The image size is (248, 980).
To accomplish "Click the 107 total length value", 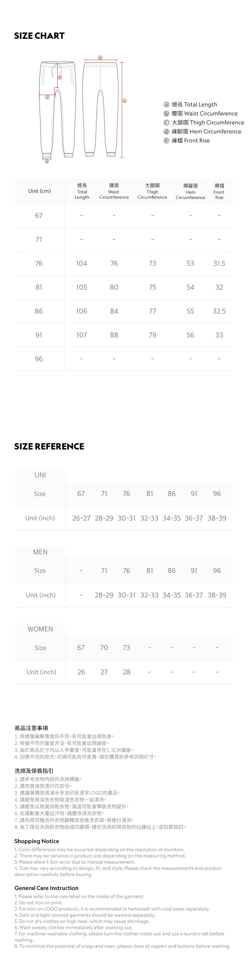I will [81, 335].
